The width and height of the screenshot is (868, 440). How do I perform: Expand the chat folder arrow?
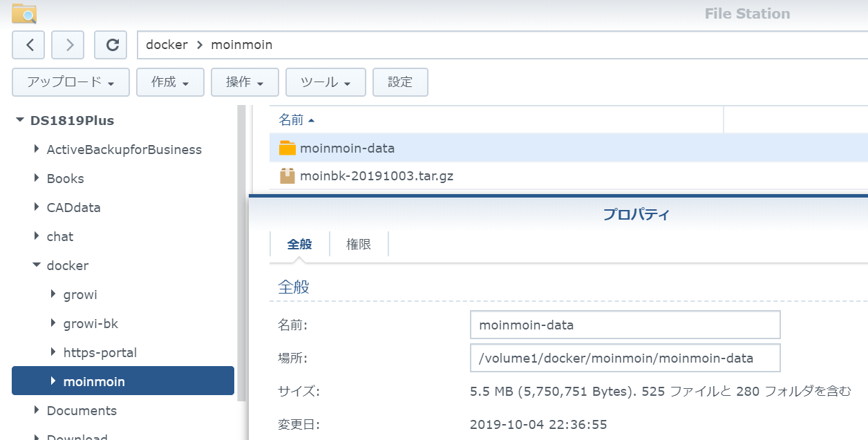pyautogui.click(x=37, y=236)
